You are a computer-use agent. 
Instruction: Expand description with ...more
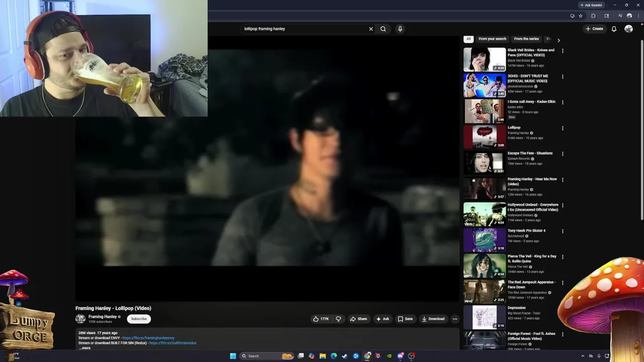pos(85,348)
